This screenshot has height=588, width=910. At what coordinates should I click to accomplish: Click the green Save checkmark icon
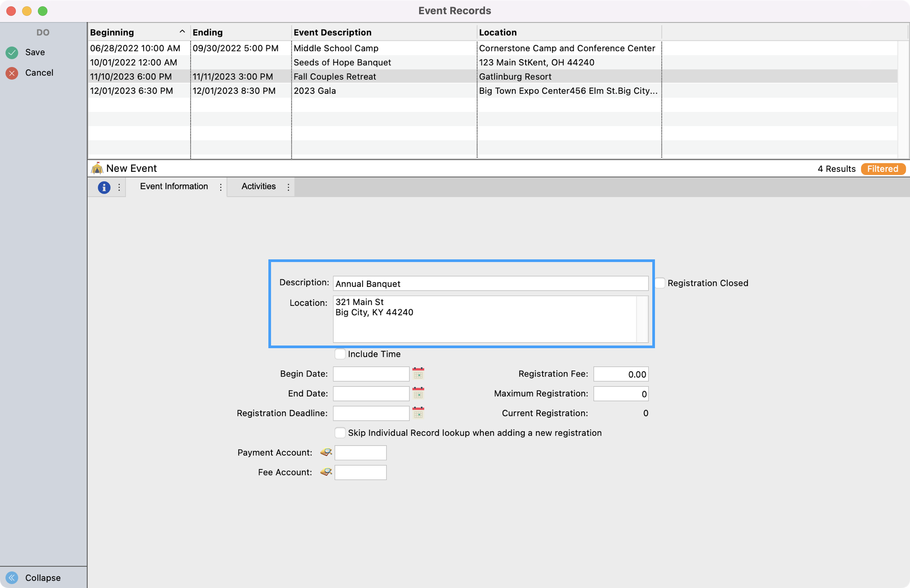[x=12, y=52]
